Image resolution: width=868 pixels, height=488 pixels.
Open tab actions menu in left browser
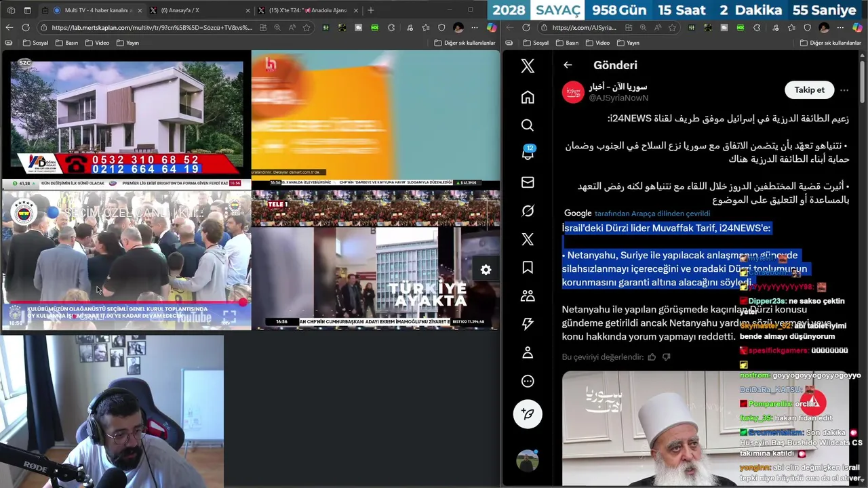click(11, 10)
